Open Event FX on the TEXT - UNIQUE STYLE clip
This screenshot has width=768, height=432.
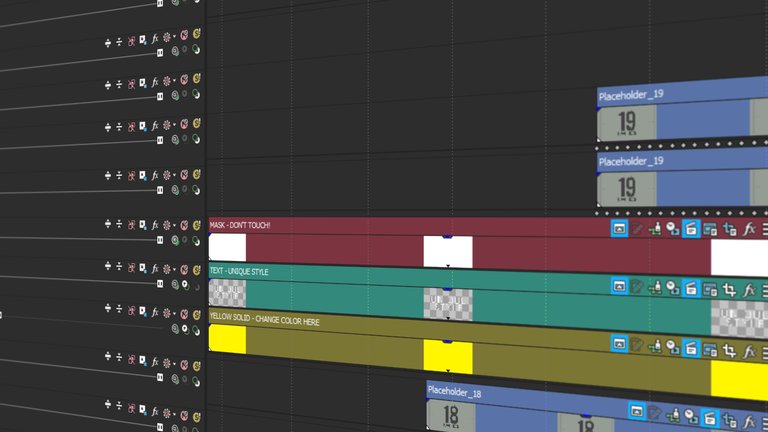pyautogui.click(x=748, y=290)
